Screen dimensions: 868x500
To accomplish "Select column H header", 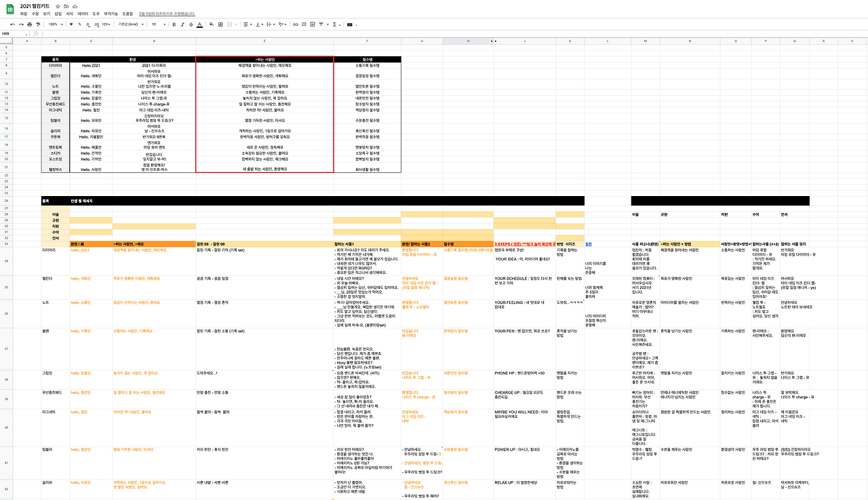I will [x=467, y=41].
